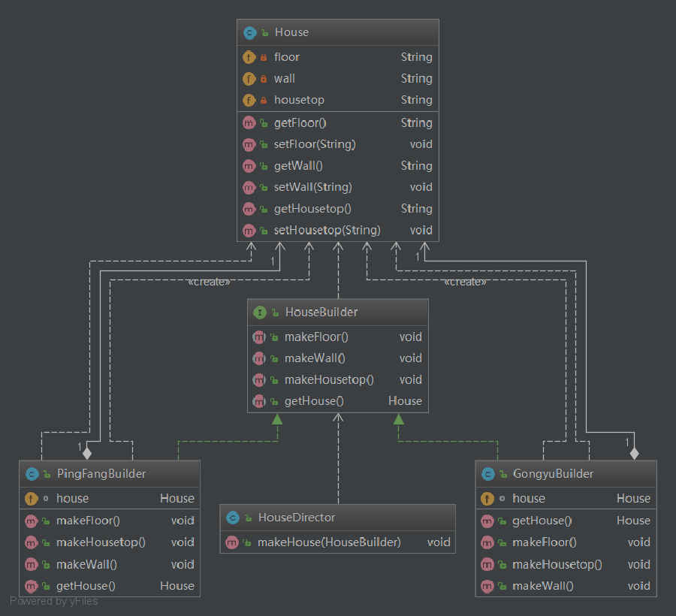Click the GongyuBuilder class icon
The width and height of the screenshot is (676, 616).
click(487, 474)
